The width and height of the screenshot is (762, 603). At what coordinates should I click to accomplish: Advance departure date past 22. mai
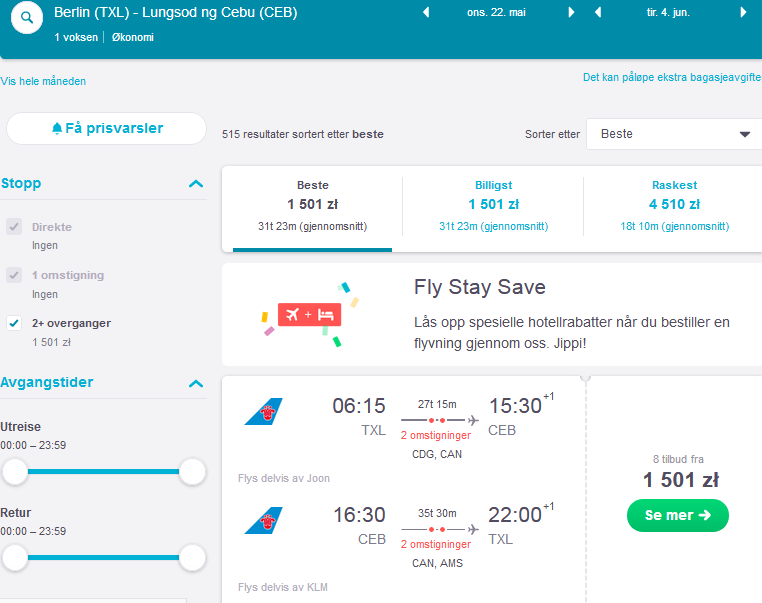click(572, 12)
